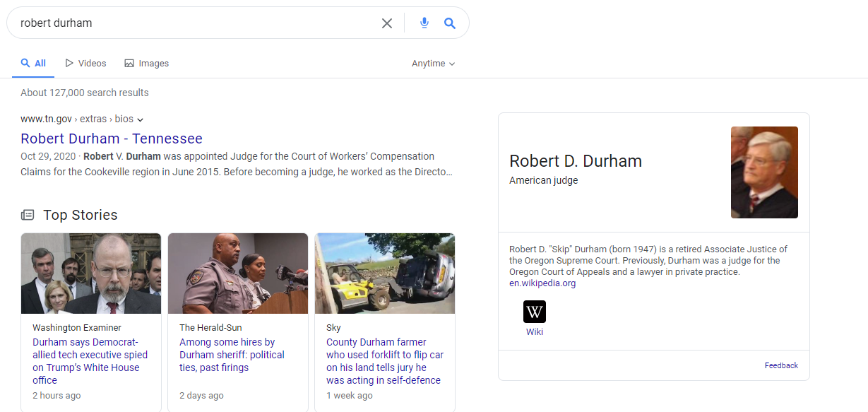Click the 2 days ago timestamp
The image size is (868, 412).
(x=201, y=396)
